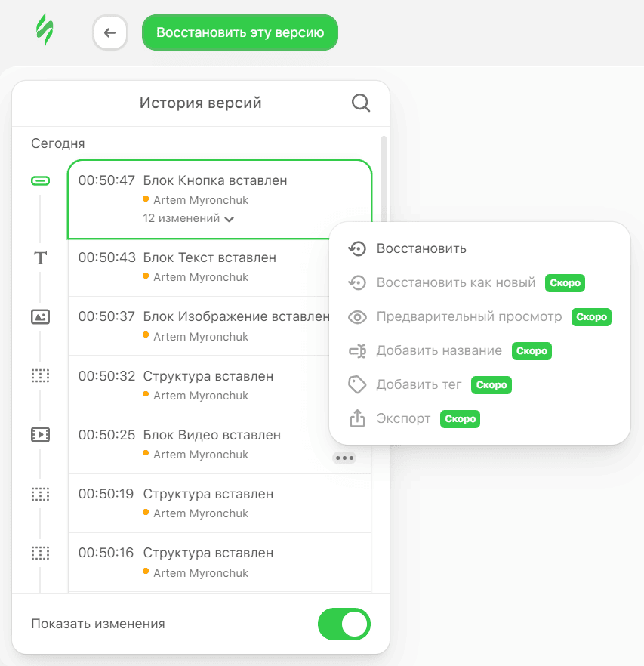This screenshot has width=644, height=666.
Task: Toggle the Показать изменения switch off
Action: coord(344,624)
